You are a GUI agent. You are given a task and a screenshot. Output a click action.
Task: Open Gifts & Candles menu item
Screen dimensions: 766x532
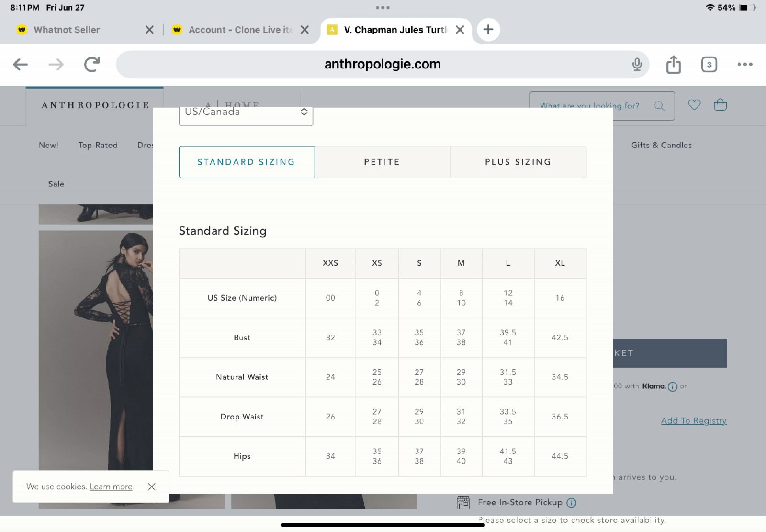pyautogui.click(x=661, y=145)
